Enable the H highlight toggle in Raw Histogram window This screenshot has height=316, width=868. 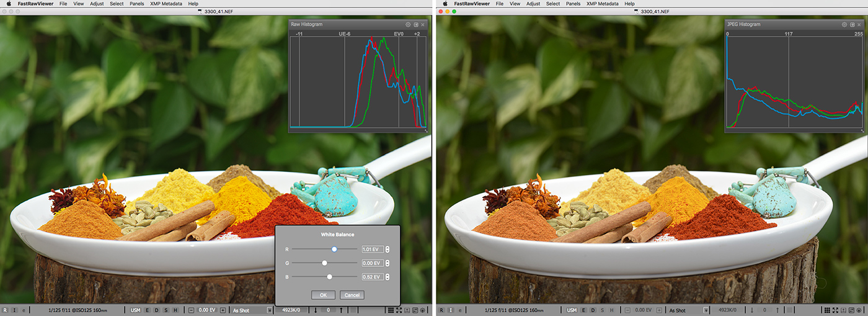pos(175,310)
